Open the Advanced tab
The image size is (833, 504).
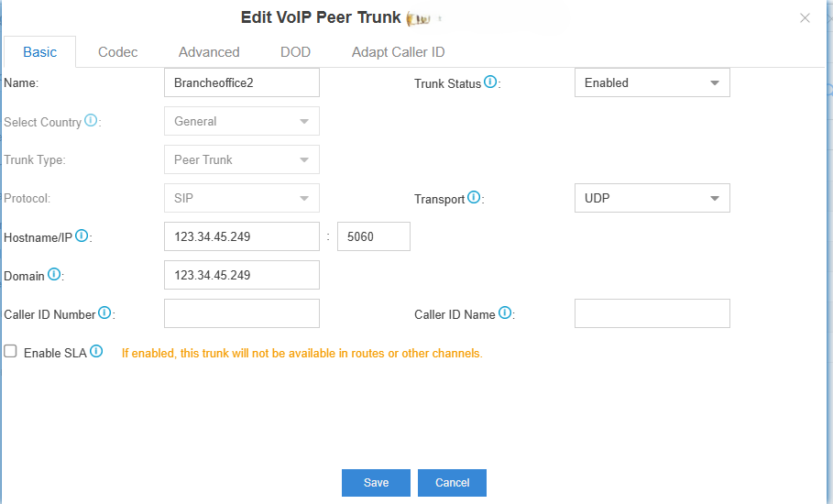click(x=209, y=52)
